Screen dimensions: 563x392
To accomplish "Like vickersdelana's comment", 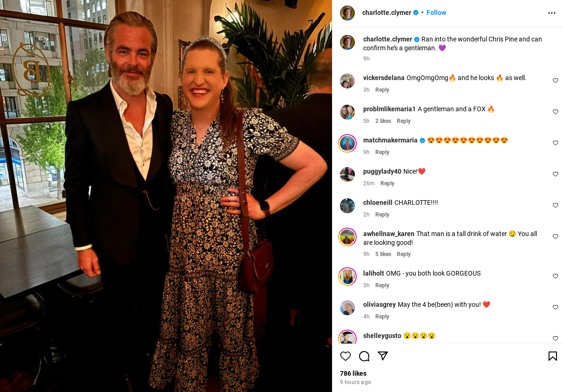I will pyautogui.click(x=556, y=81).
